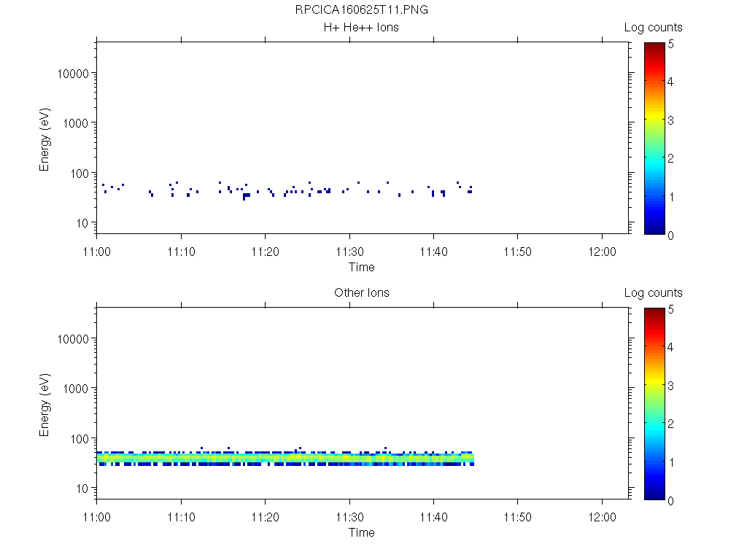Click the 1000 energy tick label in bottom plot
This screenshot has width=747, height=560.
76,389
